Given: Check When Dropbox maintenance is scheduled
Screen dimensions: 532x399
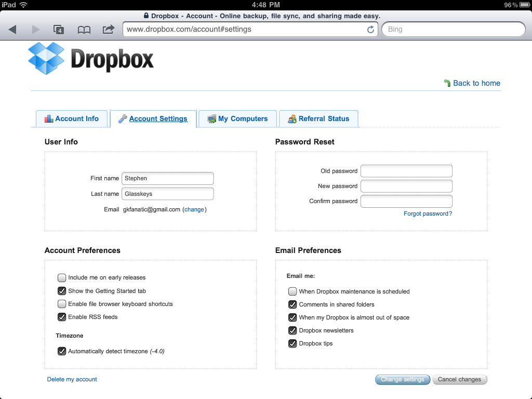Looking at the screenshot, I should click(x=292, y=291).
